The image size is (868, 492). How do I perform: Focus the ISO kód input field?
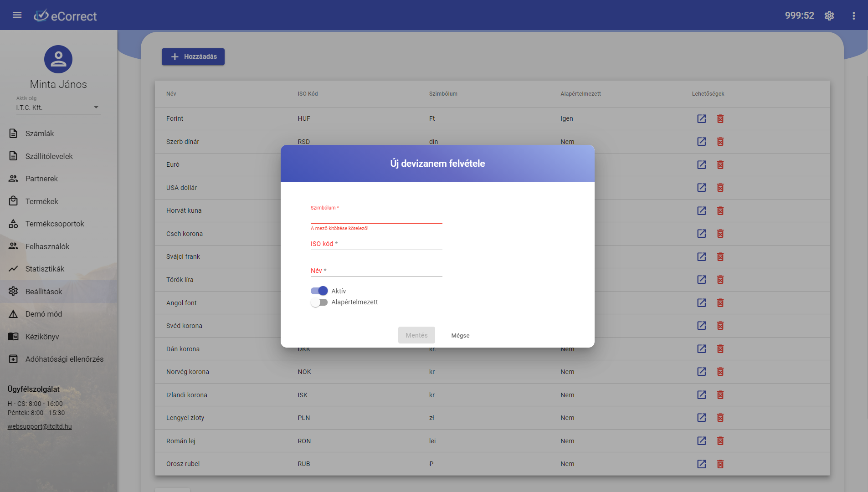pyautogui.click(x=376, y=244)
